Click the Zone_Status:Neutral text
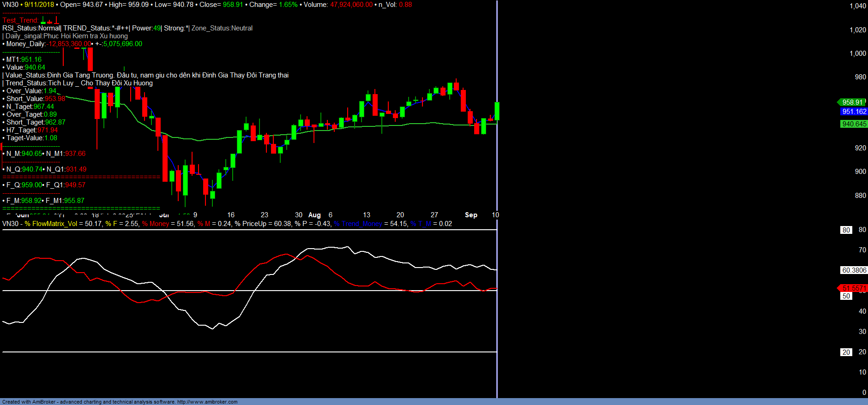Image resolution: width=868 pixels, height=405 pixels. [222, 28]
